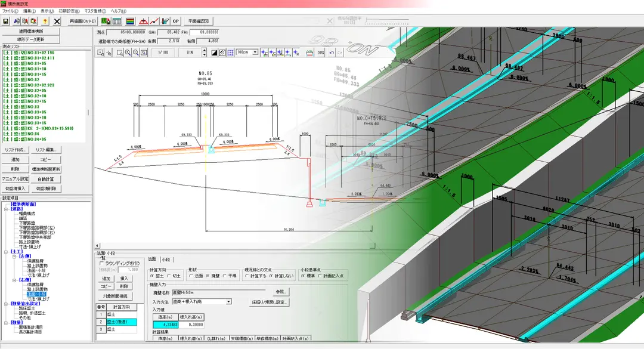Image resolution: width=644 pixels, height=349 pixels.
Task: Select the 計算しない radio button
Action: pos(271,276)
